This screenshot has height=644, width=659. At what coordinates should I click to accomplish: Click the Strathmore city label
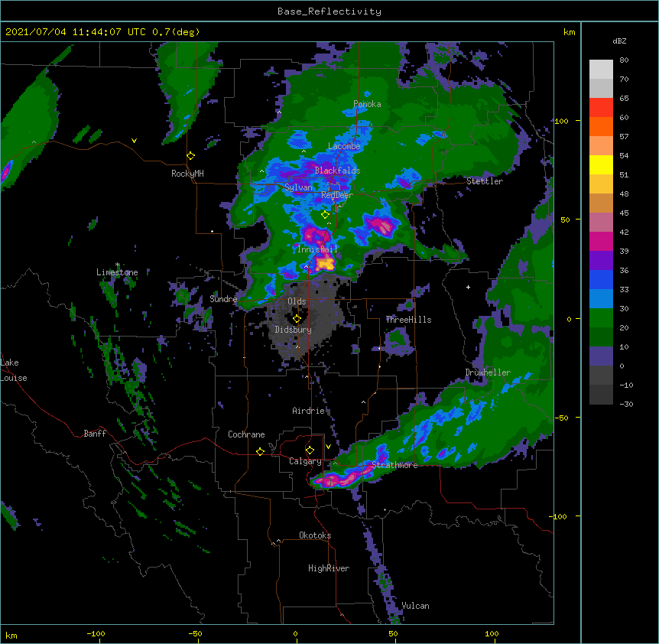click(x=394, y=465)
